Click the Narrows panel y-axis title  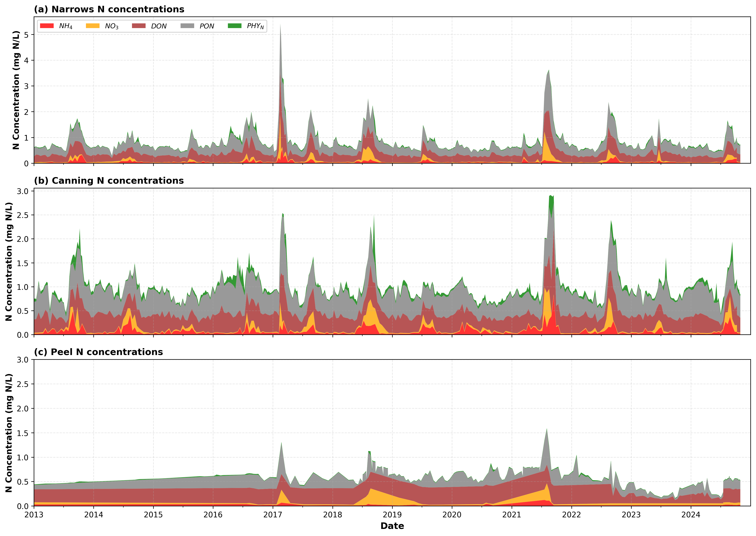pos(16,90)
